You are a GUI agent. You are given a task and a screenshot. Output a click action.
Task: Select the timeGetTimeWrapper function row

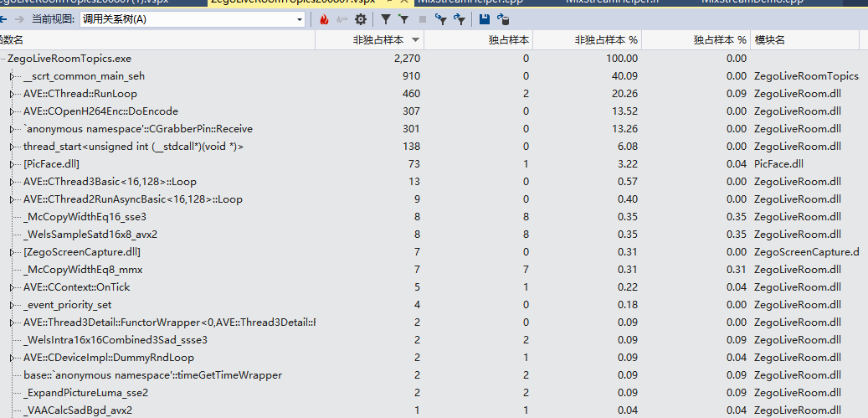click(x=434, y=375)
